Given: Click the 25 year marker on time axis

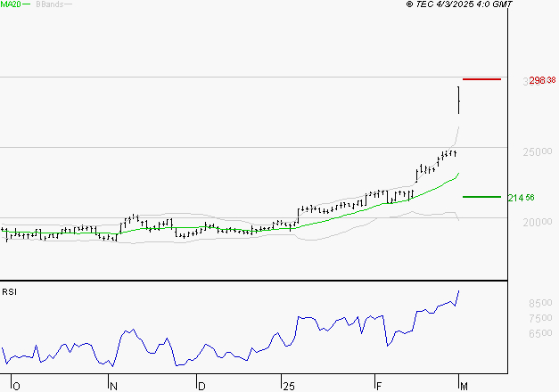Looking at the screenshot, I should [289, 387].
